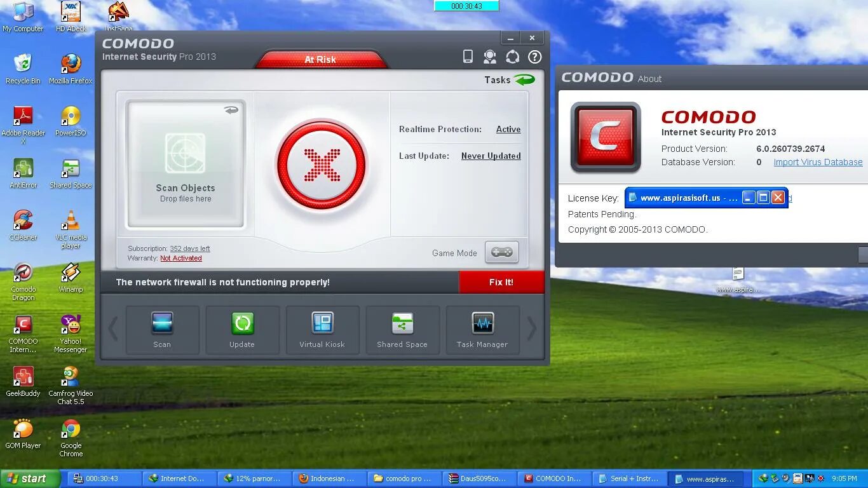Open HD ADeck desktop shortcut
The height and width of the screenshot is (488, 868).
point(71,17)
